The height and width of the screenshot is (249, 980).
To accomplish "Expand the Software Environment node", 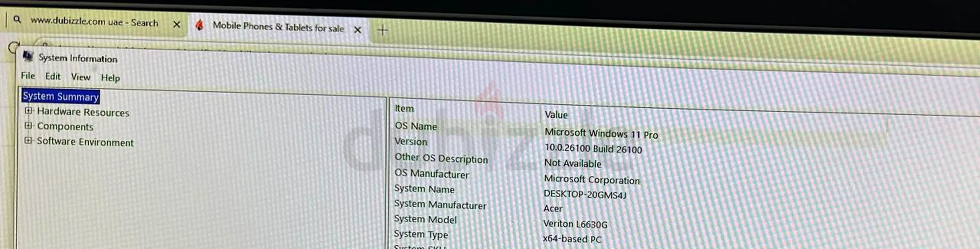I will (28, 140).
